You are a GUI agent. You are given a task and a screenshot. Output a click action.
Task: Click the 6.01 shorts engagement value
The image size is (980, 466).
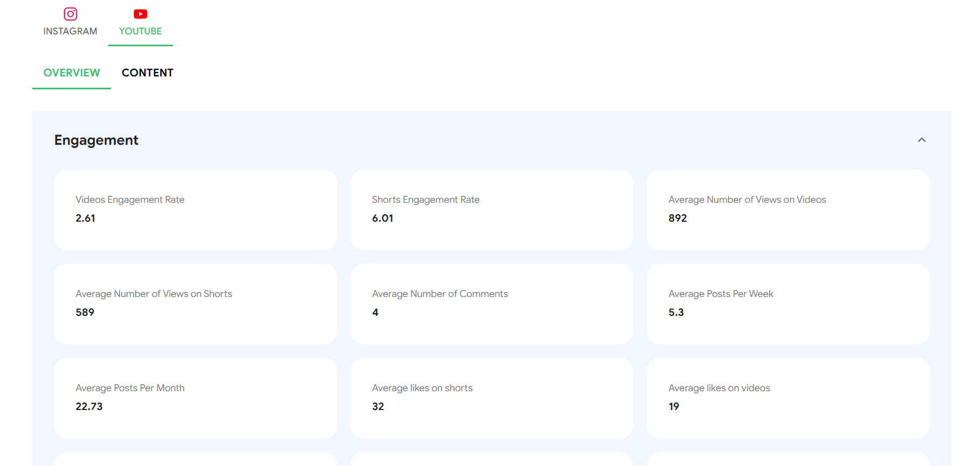point(382,218)
